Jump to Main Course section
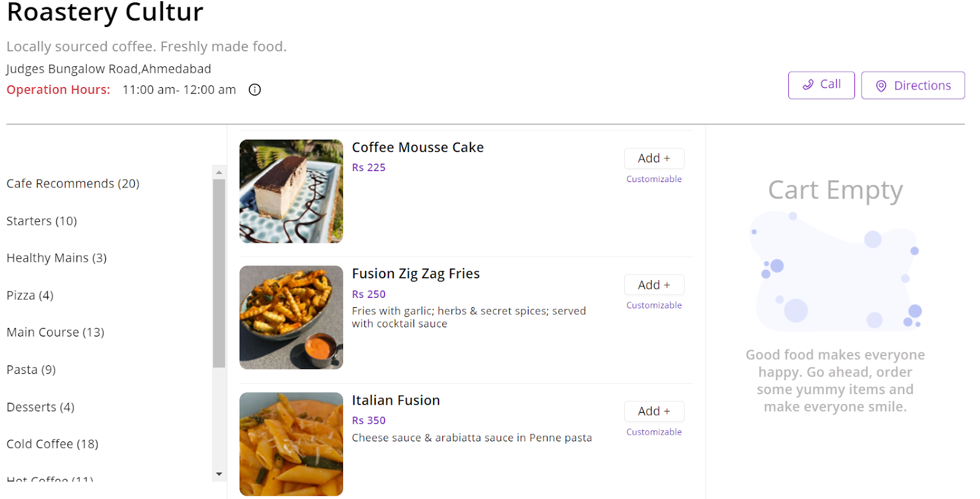980x499 pixels. point(55,332)
